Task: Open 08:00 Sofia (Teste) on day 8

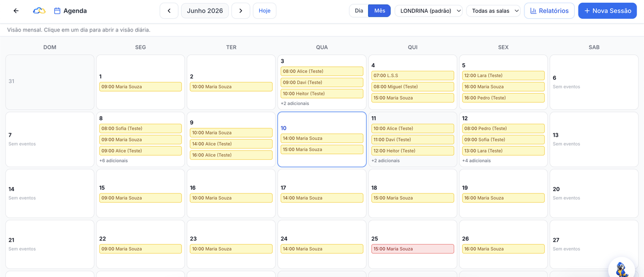Action: click(141, 129)
